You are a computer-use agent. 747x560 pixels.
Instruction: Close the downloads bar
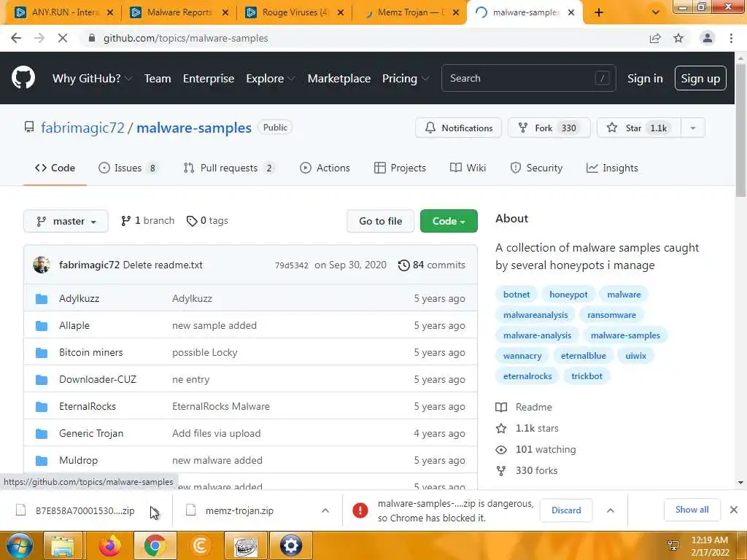(x=734, y=510)
